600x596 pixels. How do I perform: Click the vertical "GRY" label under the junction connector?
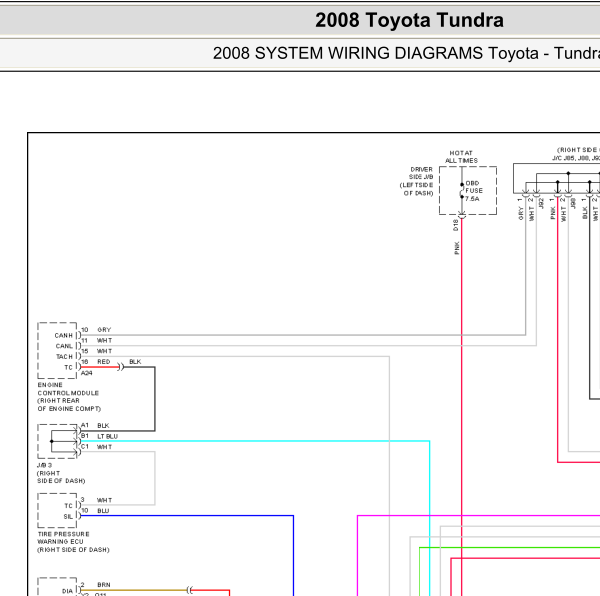[520, 213]
